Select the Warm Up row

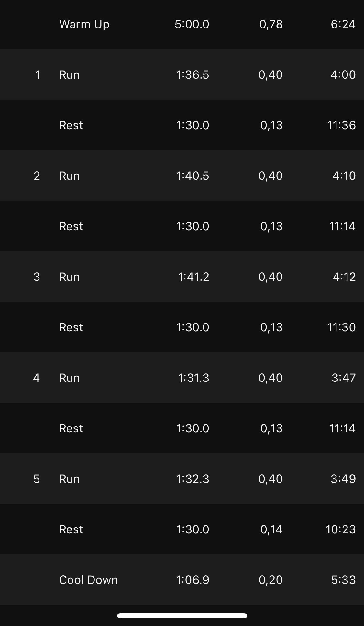coord(182,24)
